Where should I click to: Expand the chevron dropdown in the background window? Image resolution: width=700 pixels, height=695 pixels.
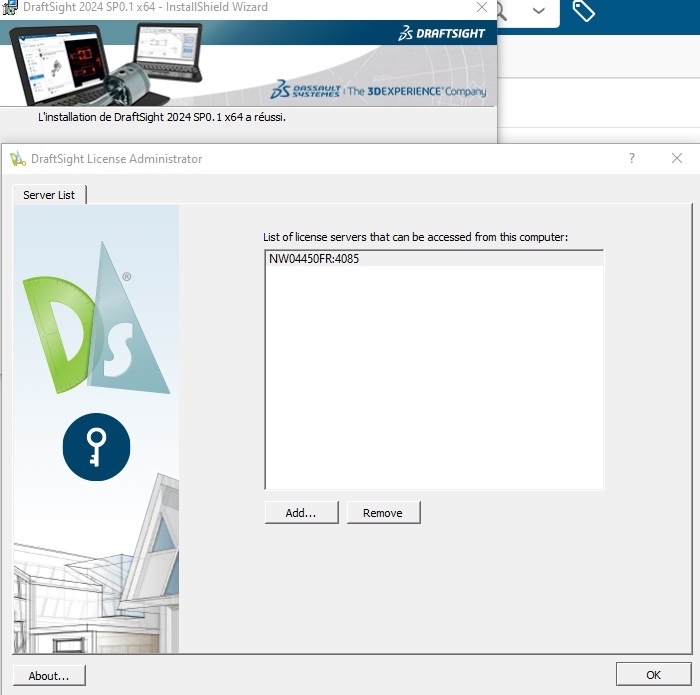coord(539,11)
